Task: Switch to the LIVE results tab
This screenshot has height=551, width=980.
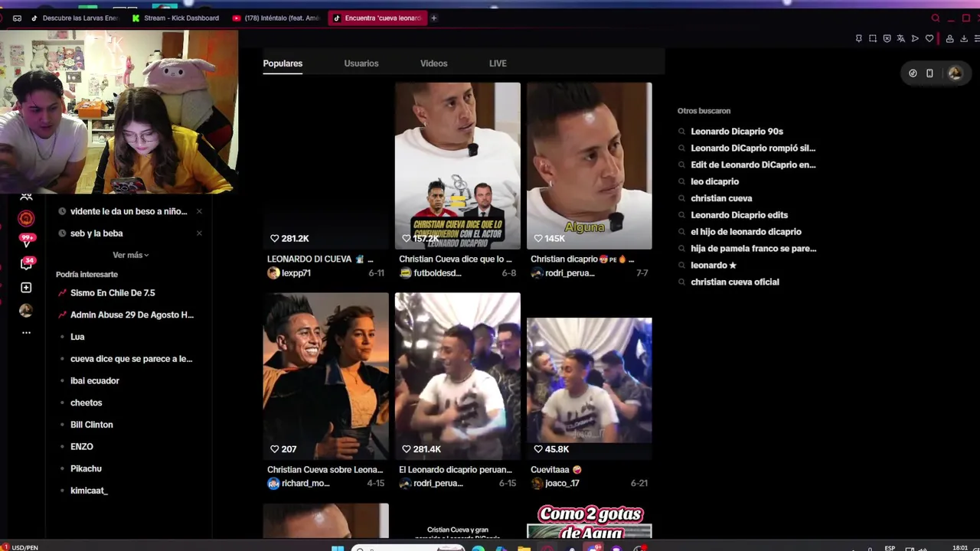Action: (x=498, y=64)
